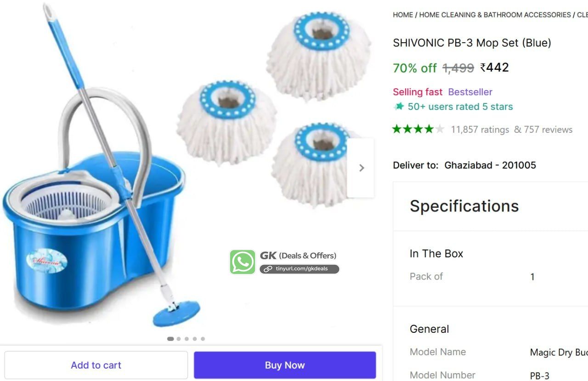The image size is (588, 381).
Task: Click the Bestseller tag
Action: point(470,92)
